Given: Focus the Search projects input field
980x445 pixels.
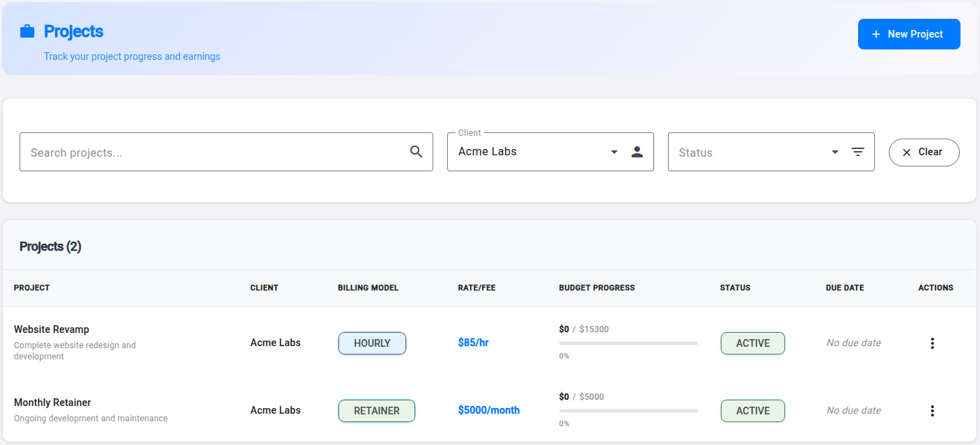Looking at the screenshot, I should click(x=216, y=153).
